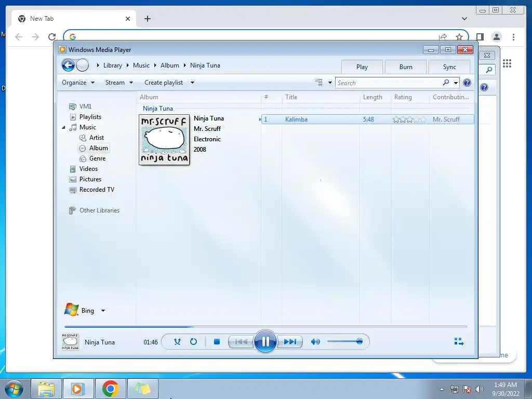Switch to the Play tab
Image resolution: width=532 pixels, height=399 pixels.
pyautogui.click(x=362, y=67)
